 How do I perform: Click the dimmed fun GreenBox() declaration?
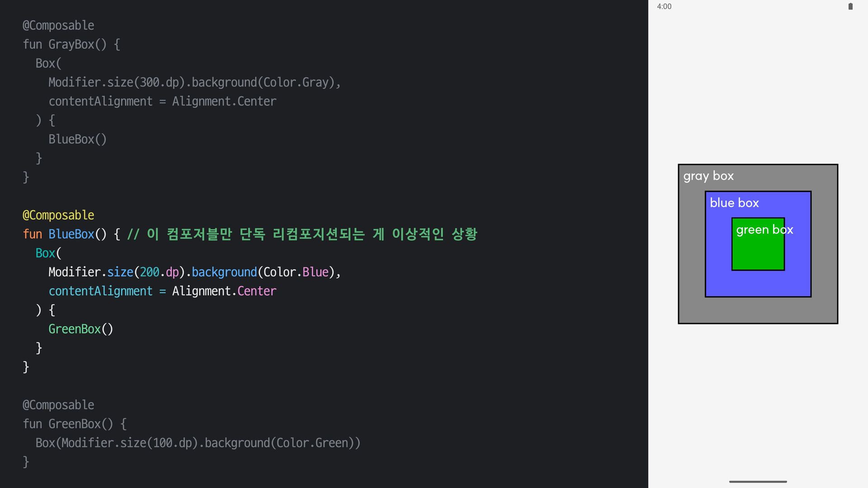(74, 424)
